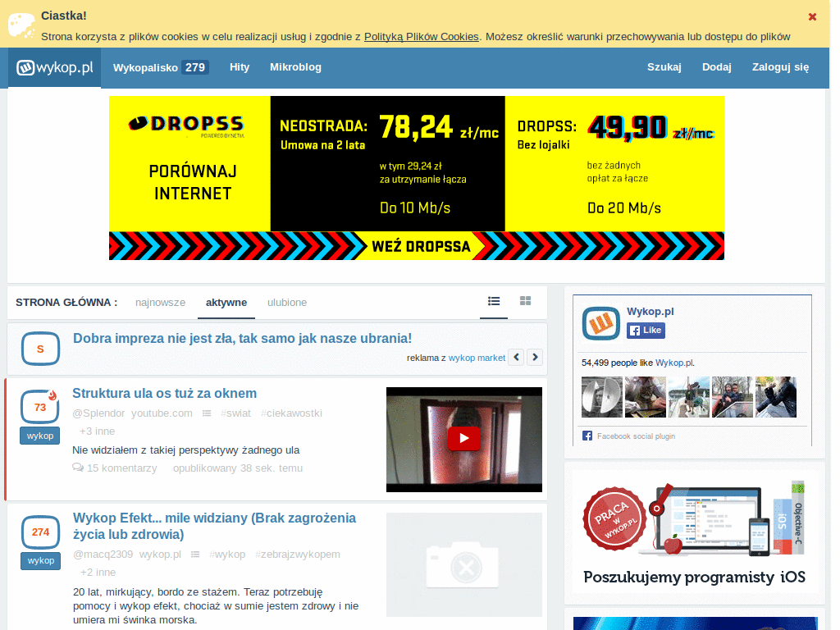Open Wykopalisko 279 menu item

[160, 67]
